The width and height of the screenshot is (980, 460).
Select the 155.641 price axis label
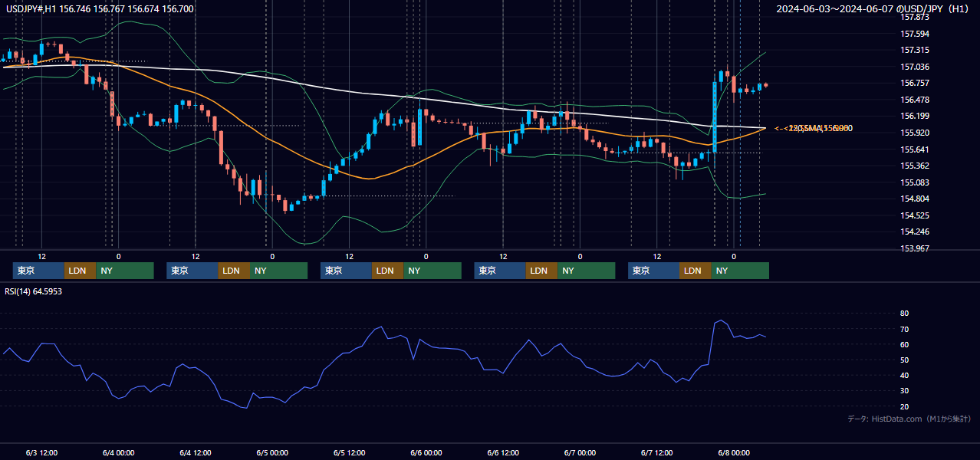click(x=915, y=149)
